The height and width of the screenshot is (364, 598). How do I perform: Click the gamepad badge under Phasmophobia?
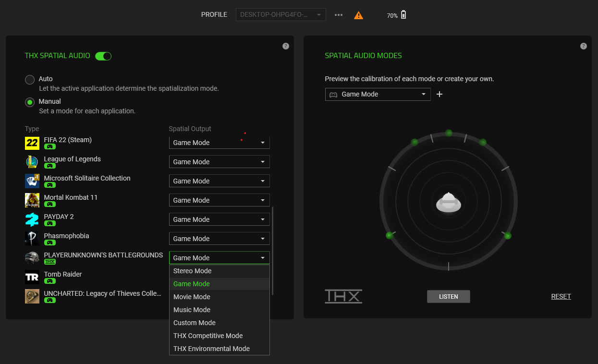[49, 243]
